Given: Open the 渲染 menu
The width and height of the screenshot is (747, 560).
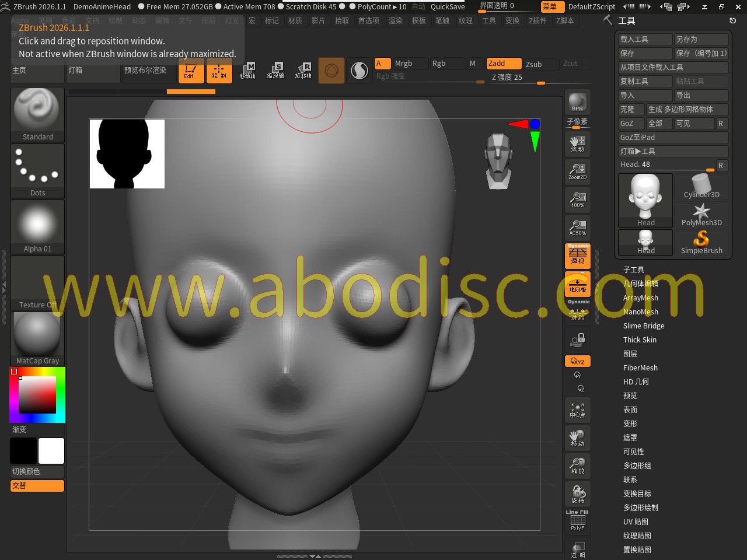Looking at the screenshot, I should [395, 20].
